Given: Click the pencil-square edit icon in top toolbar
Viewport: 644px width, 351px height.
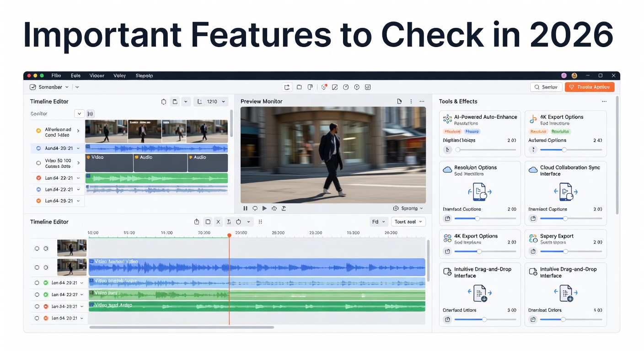Looking at the screenshot, I should (335, 87).
